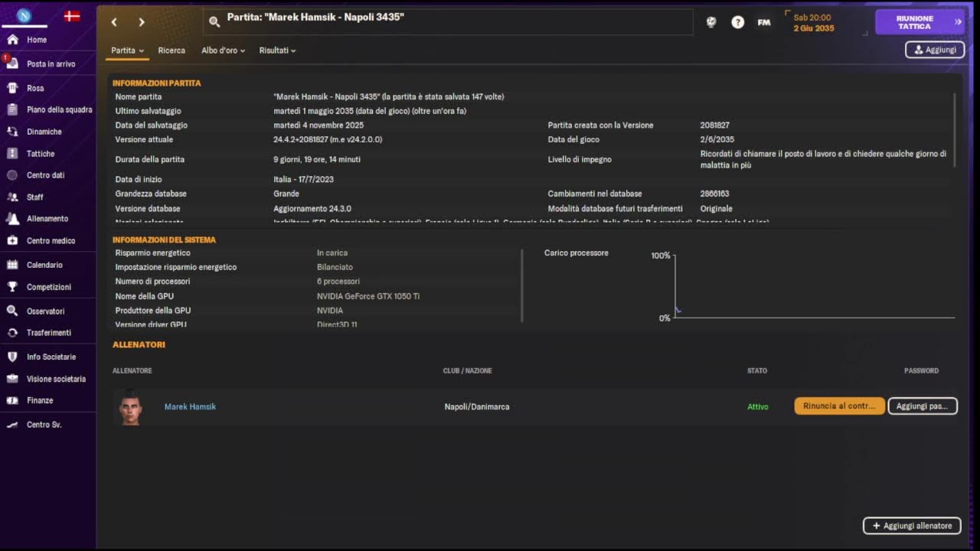Click the 6 processori value
The height and width of the screenshot is (551, 980).
tap(338, 282)
